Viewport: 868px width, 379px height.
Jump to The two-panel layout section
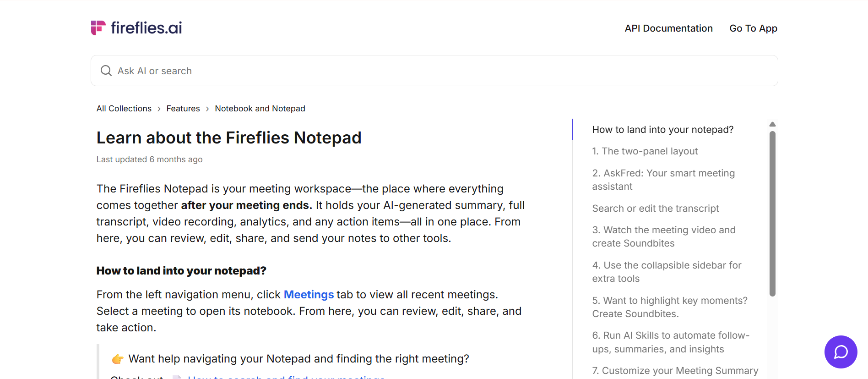point(645,151)
